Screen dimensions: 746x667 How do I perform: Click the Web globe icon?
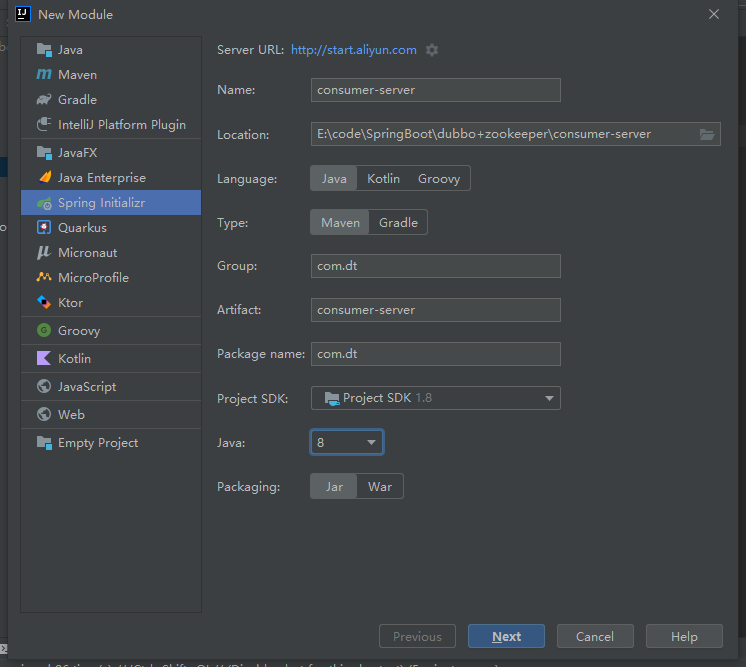(44, 414)
